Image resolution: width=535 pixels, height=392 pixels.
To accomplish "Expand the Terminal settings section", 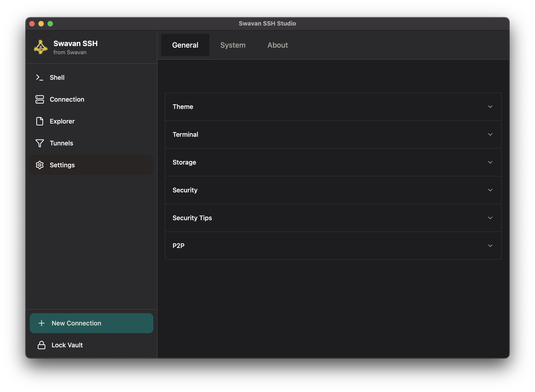I will click(x=490, y=134).
